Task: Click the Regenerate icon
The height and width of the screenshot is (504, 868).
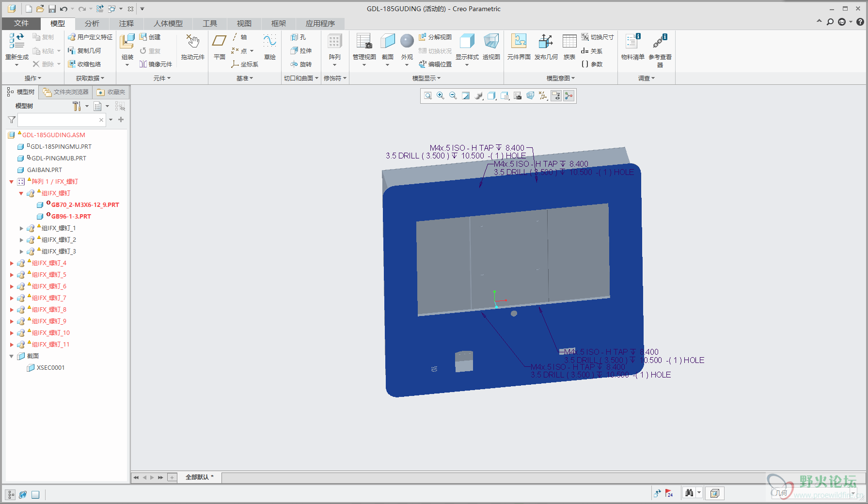Action: (x=16, y=42)
